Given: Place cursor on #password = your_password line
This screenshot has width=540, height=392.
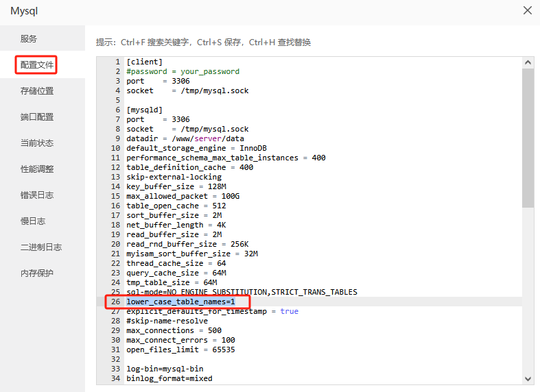Looking at the screenshot, I should coord(183,71).
